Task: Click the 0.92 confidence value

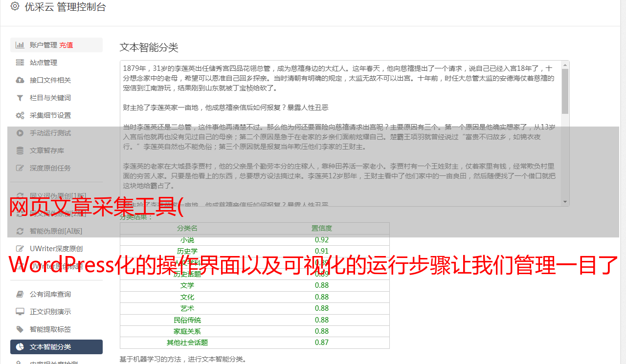Action: click(x=322, y=240)
